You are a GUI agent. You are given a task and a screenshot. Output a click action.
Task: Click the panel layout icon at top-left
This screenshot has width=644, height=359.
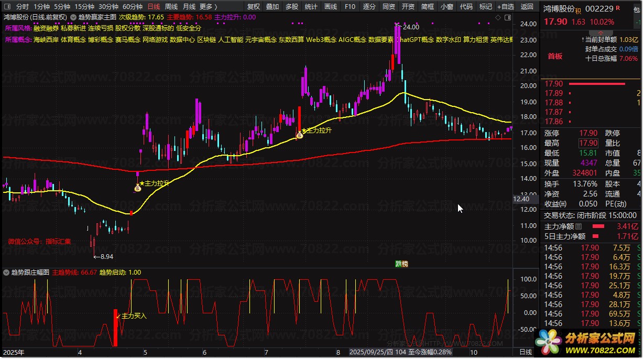(7, 7)
